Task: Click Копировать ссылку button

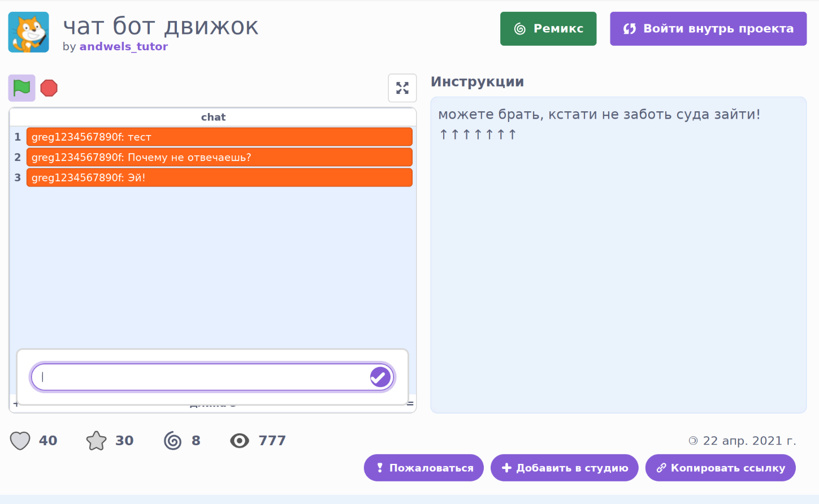Action: (x=720, y=468)
